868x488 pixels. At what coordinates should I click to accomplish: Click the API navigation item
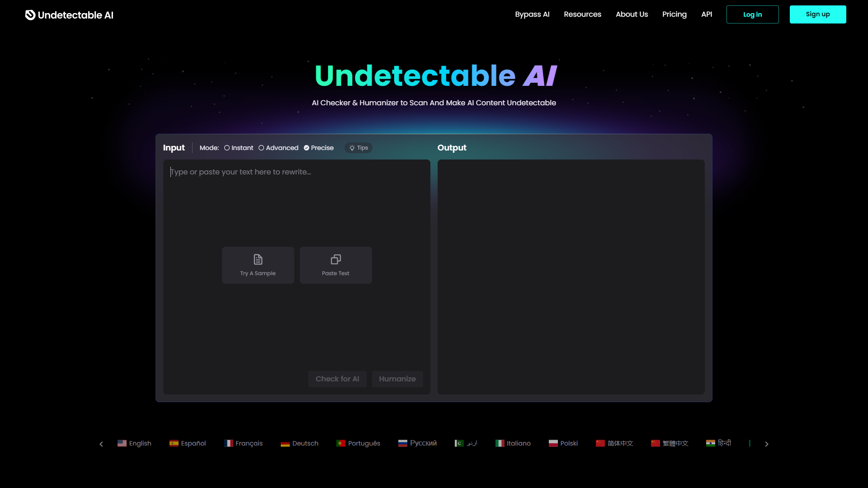click(x=707, y=14)
